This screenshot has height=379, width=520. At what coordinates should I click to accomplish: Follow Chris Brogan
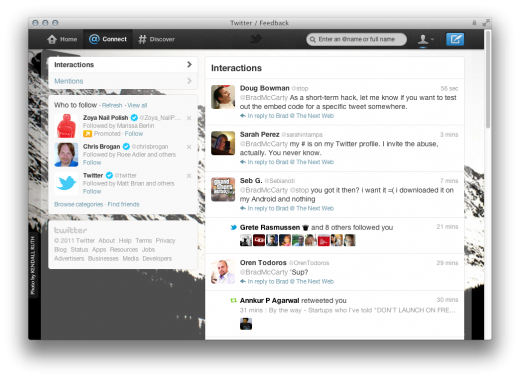pos(92,163)
